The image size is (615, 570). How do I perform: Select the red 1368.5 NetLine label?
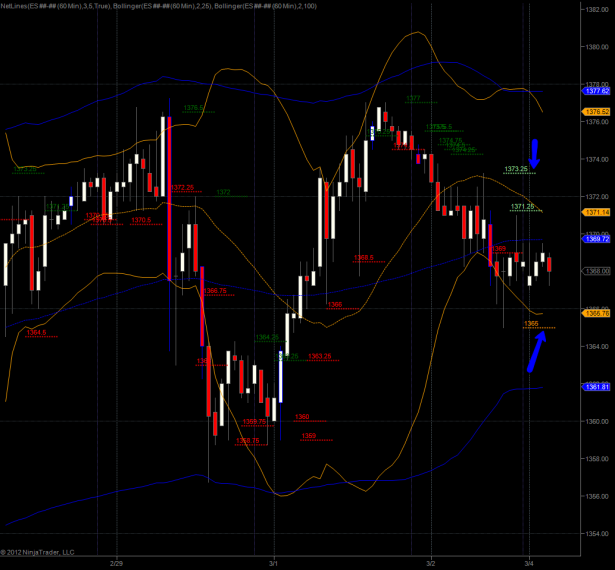pyautogui.click(x=364, y=258)
